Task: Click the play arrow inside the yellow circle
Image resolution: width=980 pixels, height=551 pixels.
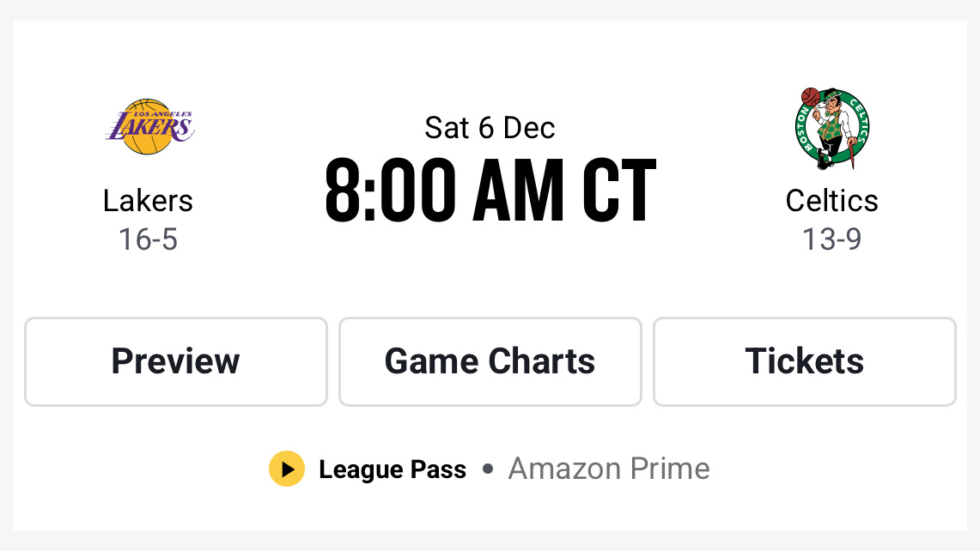Action: click(x=287, y=469)
